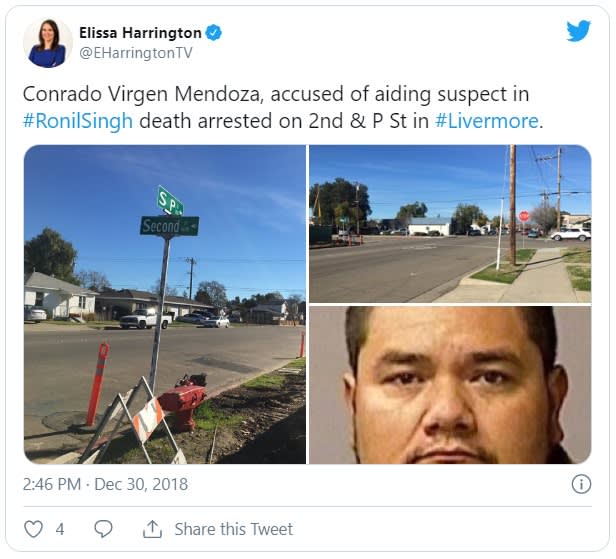Image resolution: width=616 pixels, height=559 pixels.
Task: Click the red fire hydrant in photo
Action: point(183,401)
